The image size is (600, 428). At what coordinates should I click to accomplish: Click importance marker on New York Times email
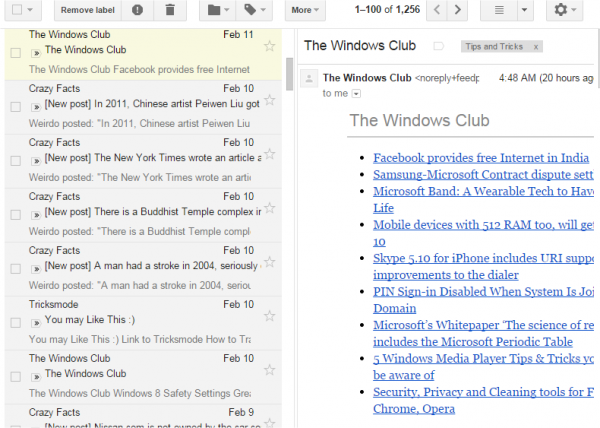coord(36,161)
